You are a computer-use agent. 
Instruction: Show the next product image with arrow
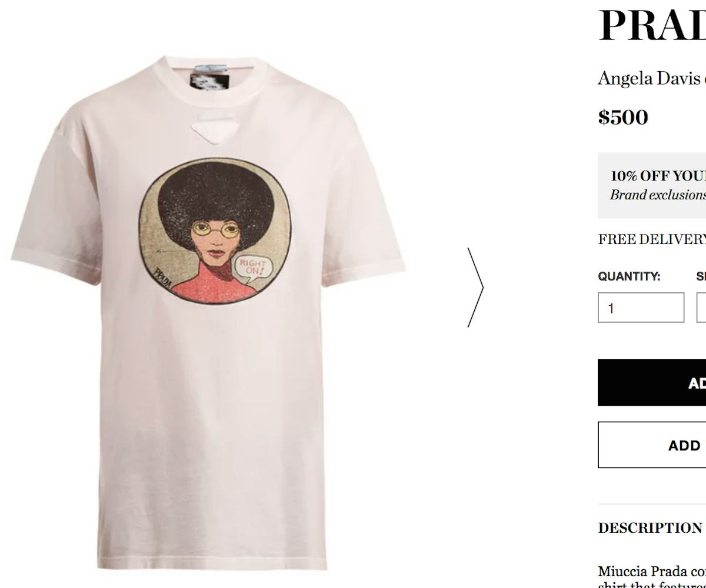tap(475, 287)
